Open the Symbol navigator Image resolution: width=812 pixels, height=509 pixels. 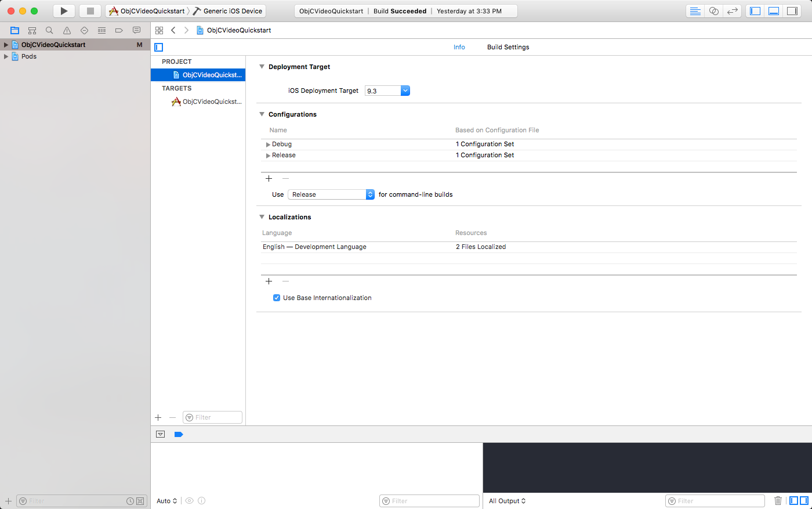coord(32,30)
